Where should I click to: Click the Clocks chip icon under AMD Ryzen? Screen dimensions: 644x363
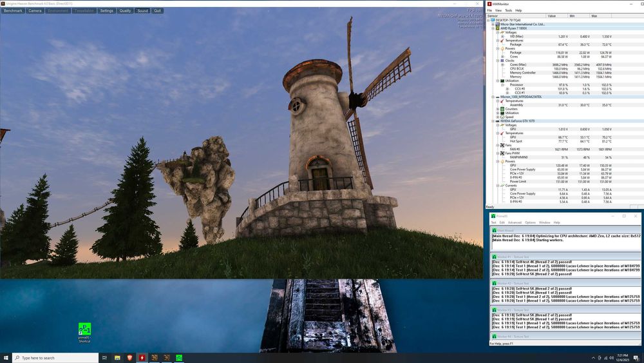pos(502,61)
